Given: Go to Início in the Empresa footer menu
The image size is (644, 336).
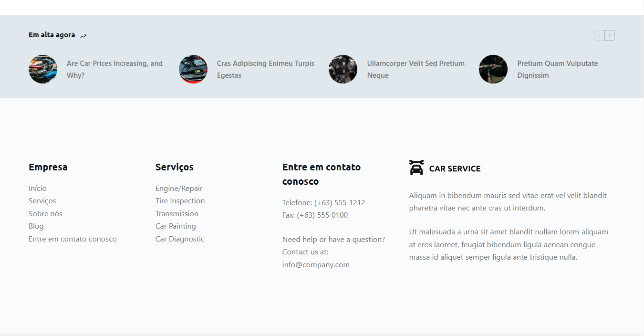Looking at the screenshot, I should pos(38,189).
